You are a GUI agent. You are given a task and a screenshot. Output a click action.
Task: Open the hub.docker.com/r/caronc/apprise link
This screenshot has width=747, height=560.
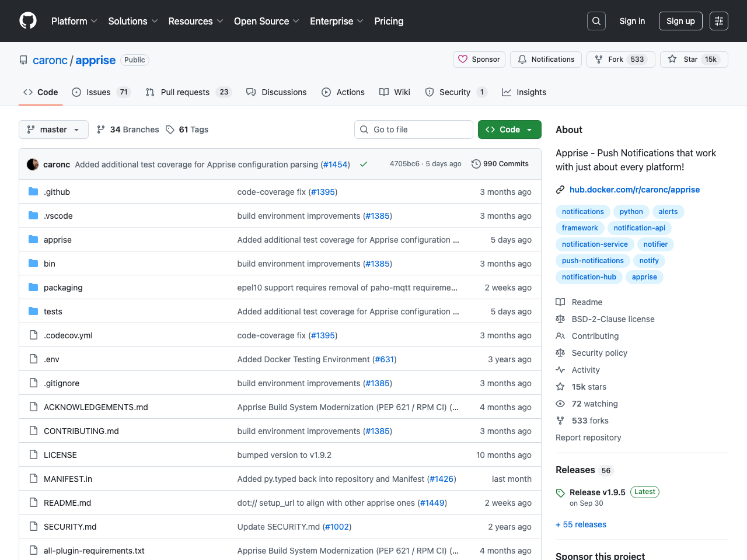[x=634, y=190]
